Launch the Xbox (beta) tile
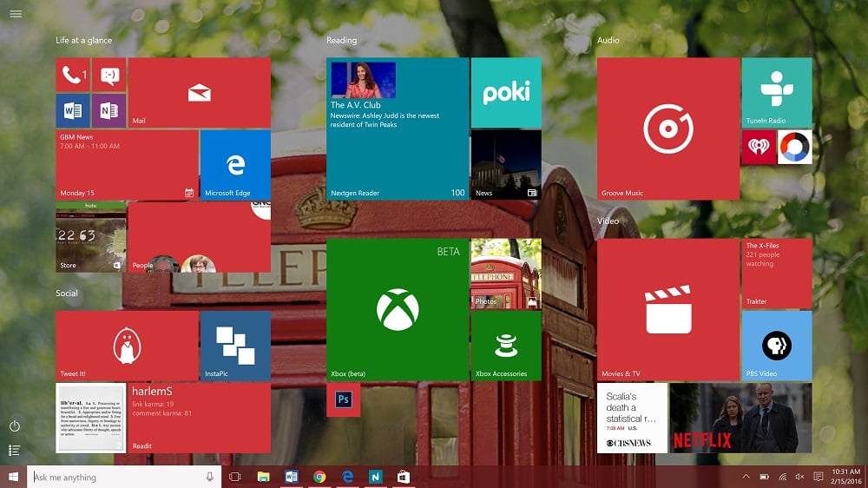The image size is (868, 488). click(x=398, y=310)
